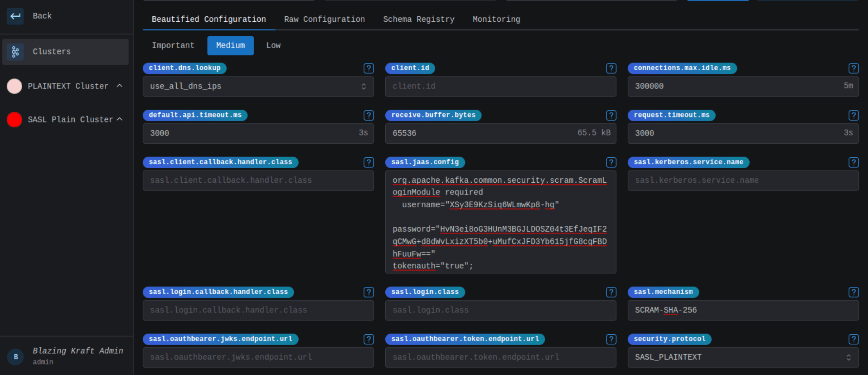
Task: Focus the connections.max.idle.ms input field
Action: point(743,86)
